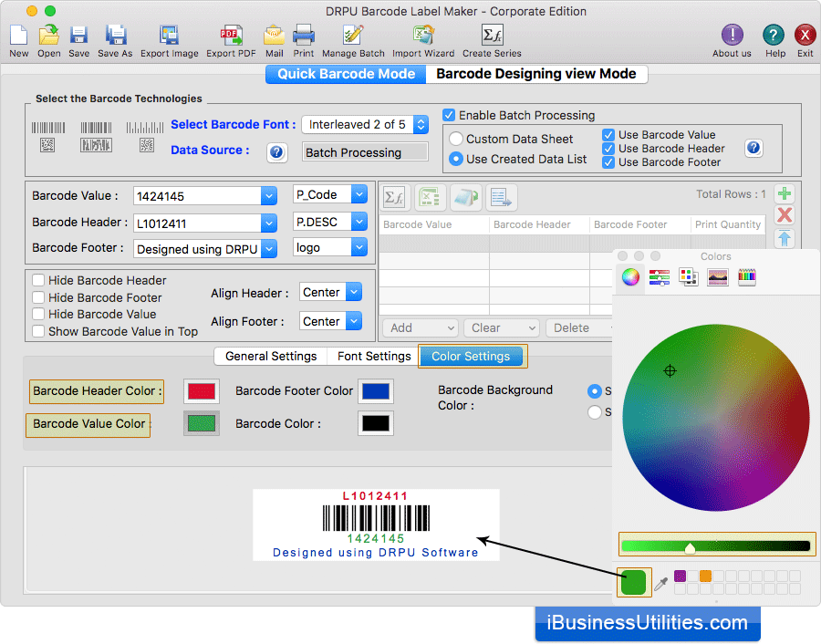Click the Create Series icon
821x644 pixels.
click(492, 36)
